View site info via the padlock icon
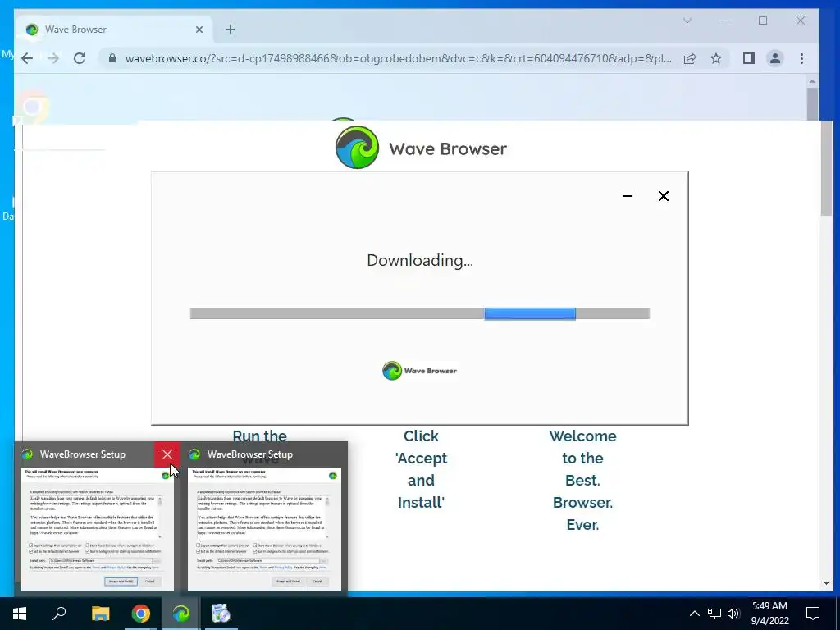The image size is (840, 630). pyautogui.click(x=112, y=58)
